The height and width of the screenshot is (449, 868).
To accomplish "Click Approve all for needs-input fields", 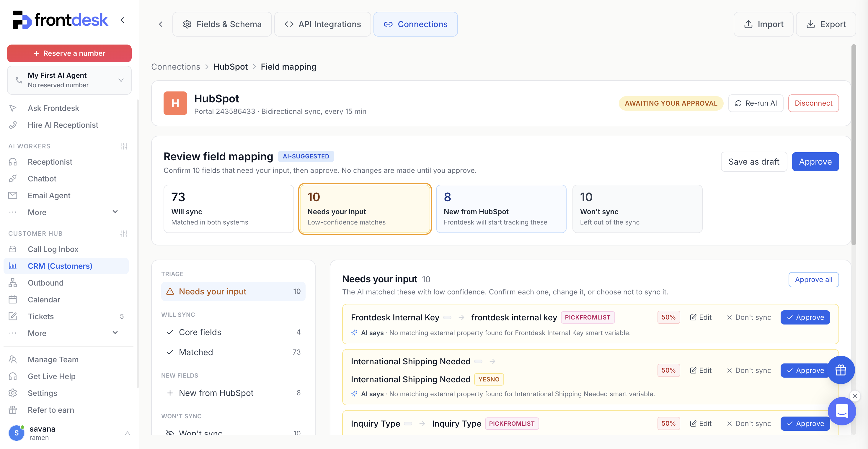I will pyautogui.click(x=813, y=279).
